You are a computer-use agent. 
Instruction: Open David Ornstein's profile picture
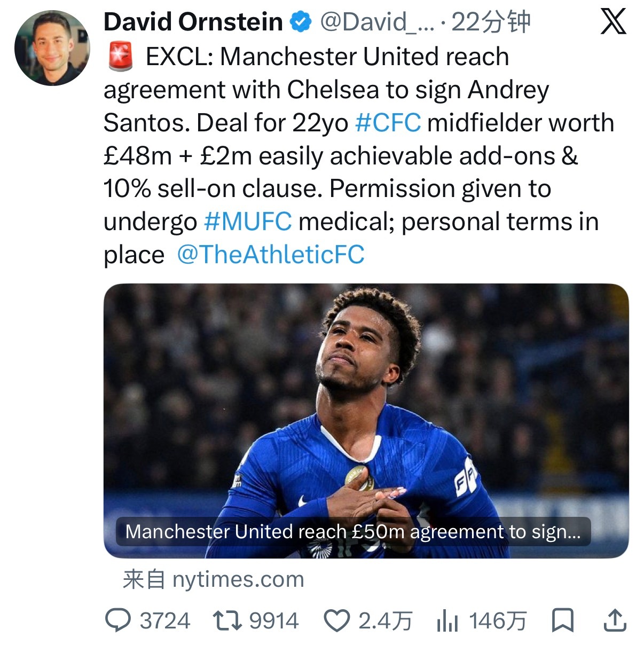tap(52, 48)
